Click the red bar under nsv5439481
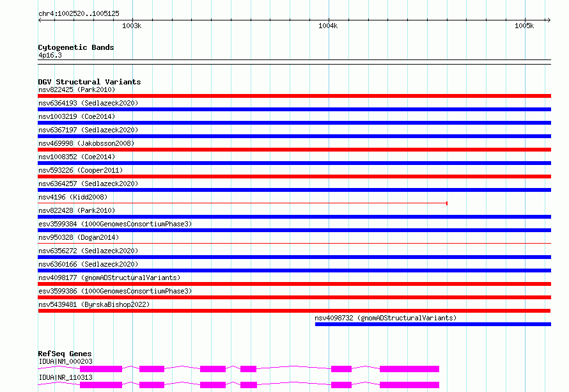 pyautogui.click(x=294, y=311)
